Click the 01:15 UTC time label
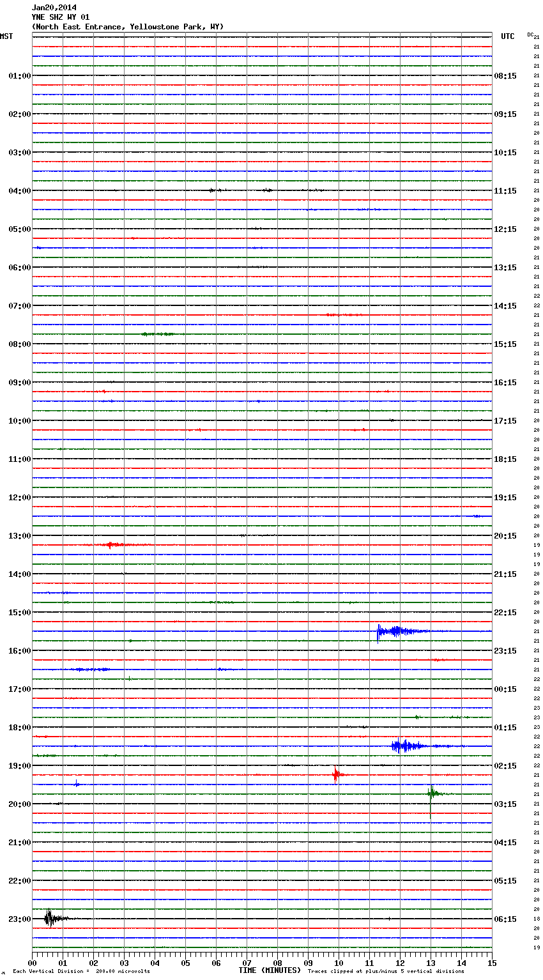This screenshot has height=980, width=543. pos(505,728)
